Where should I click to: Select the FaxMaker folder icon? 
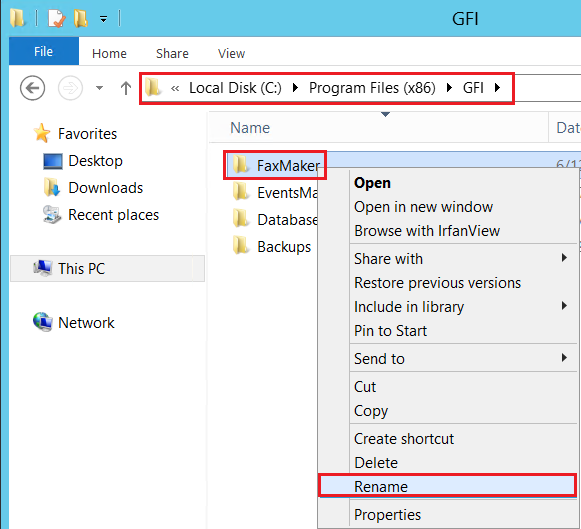(240, 164)
